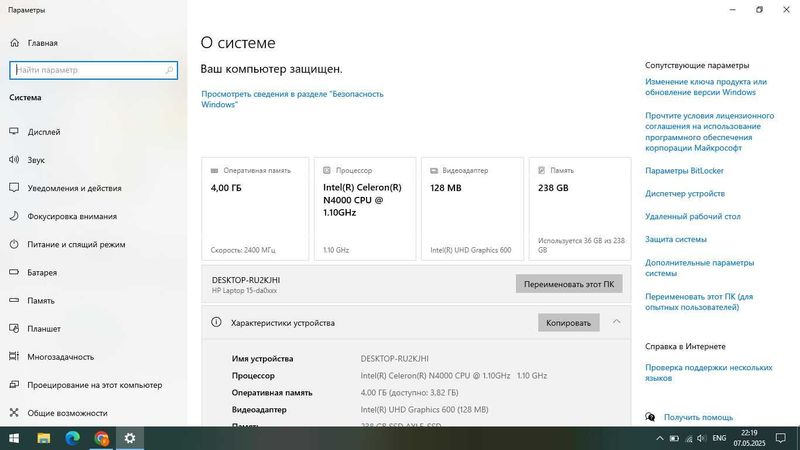Switch the ENG input language
This screenshot has height=450, width=800.
[x=719, y=438]
